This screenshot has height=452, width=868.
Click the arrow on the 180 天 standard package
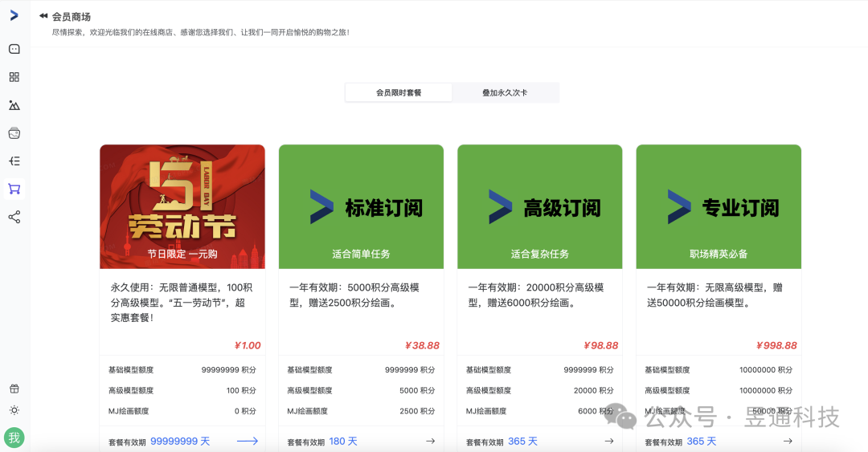click(430, 441)
